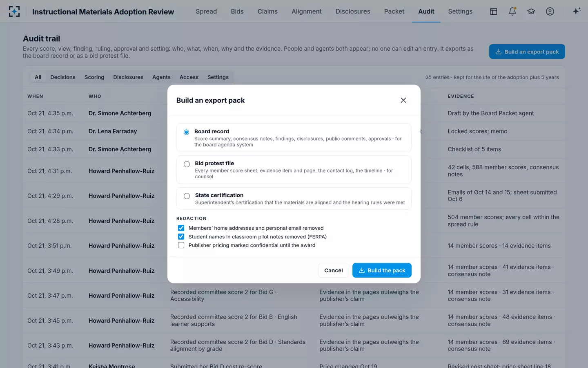The height and width of the screenshot is (368, 588).
Task: Close the Build an export pack dialog
Action: [x=403, y=100]
